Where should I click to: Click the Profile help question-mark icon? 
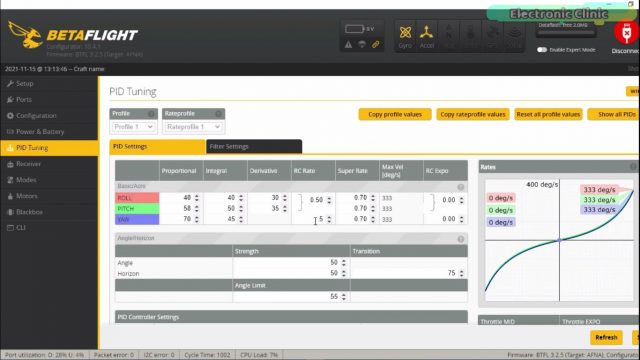coord(151,114)
